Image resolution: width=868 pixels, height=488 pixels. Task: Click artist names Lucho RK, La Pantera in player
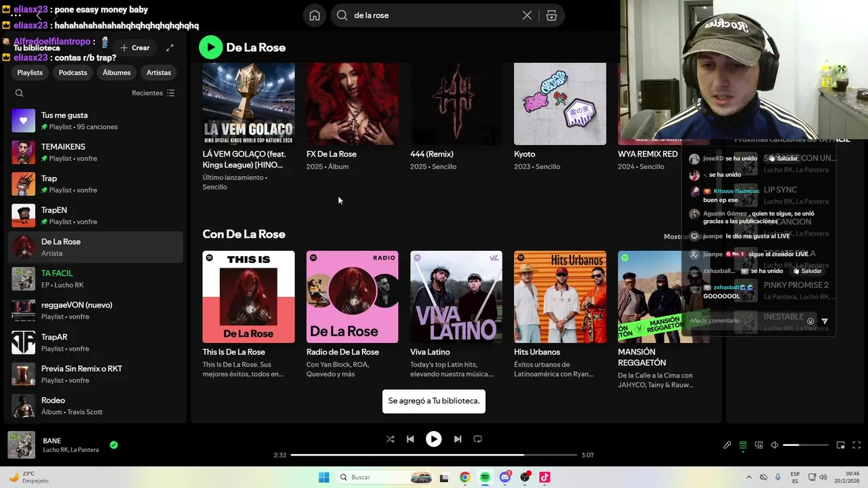pyautogui.click(x=71, y=450)
